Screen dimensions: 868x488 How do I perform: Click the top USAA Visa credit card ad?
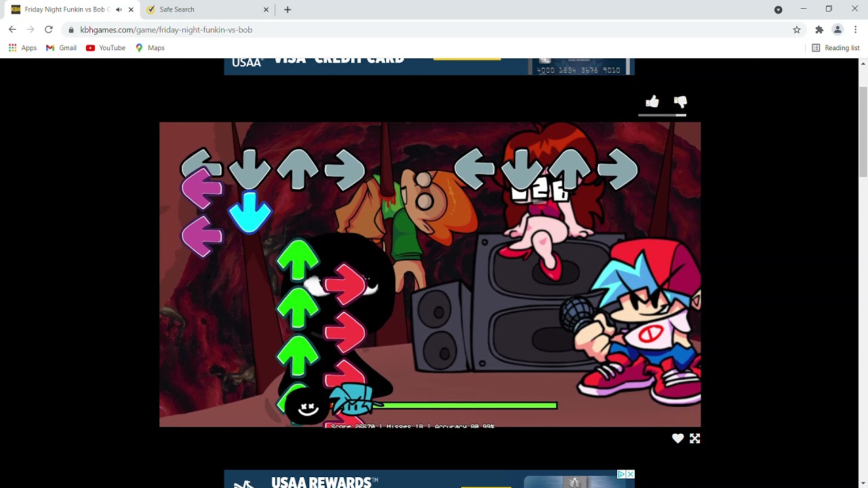[429, 66]
